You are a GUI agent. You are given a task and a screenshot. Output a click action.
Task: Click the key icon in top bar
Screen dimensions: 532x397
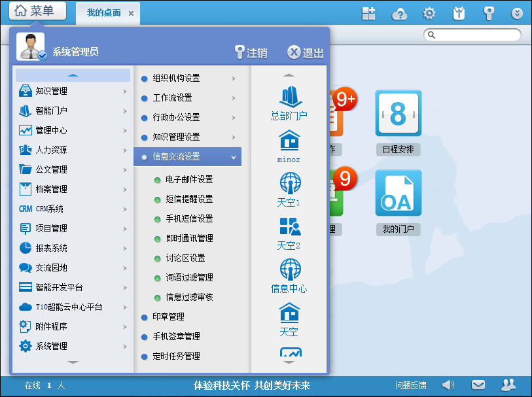[x=489, y=14]
